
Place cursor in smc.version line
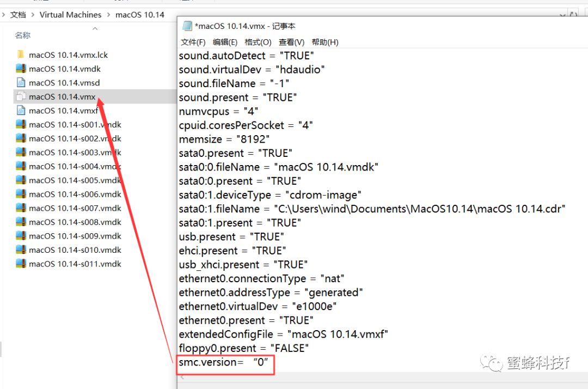pyautogui.click(x=224, y=362)
